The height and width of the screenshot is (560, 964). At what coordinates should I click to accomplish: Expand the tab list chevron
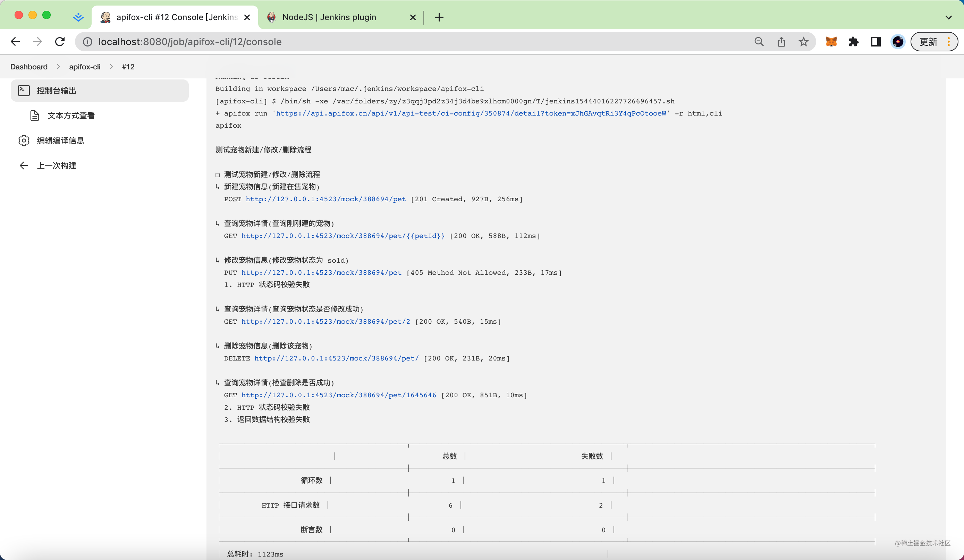pyautogui.click(x=948, y=17)
